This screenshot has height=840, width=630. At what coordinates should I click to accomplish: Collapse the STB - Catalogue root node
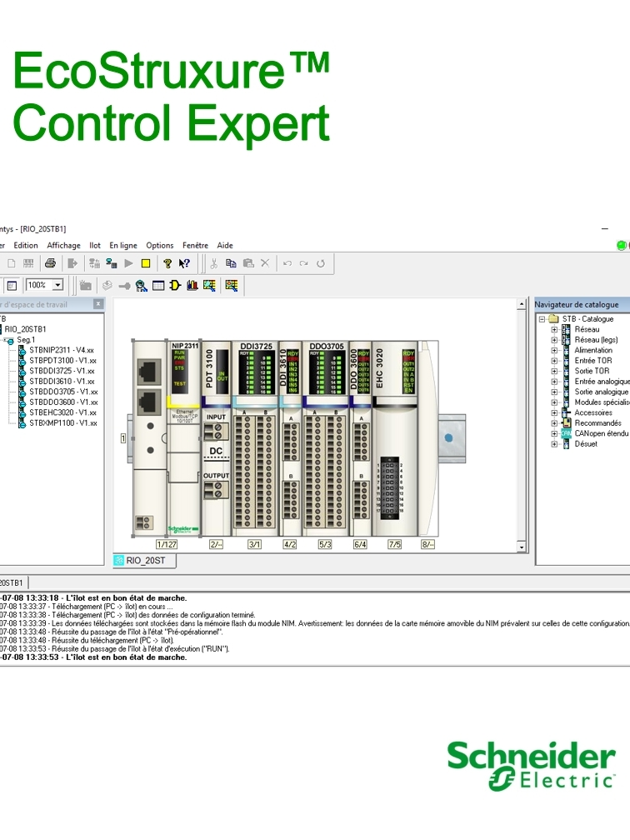click(542, 319)
